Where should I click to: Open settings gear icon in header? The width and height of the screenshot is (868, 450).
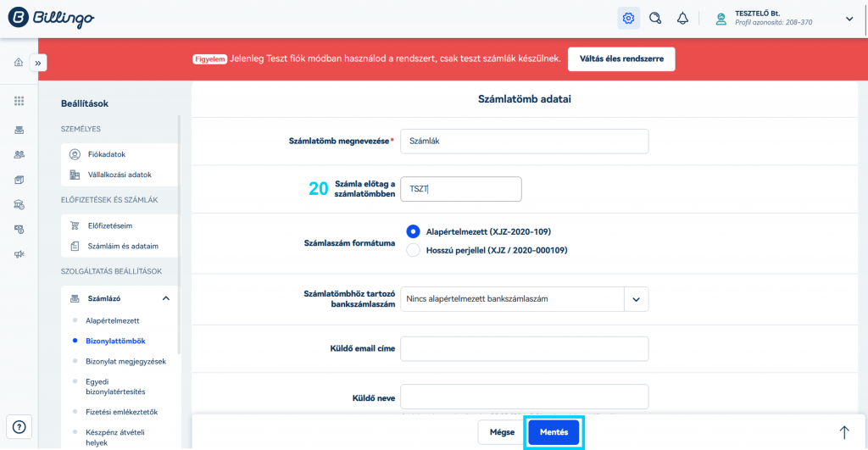[628, 19]
